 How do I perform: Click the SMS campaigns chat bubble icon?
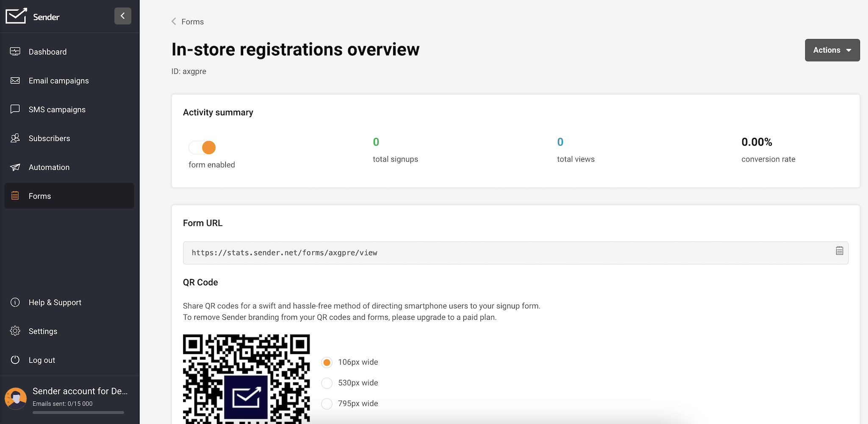[15, 109]
